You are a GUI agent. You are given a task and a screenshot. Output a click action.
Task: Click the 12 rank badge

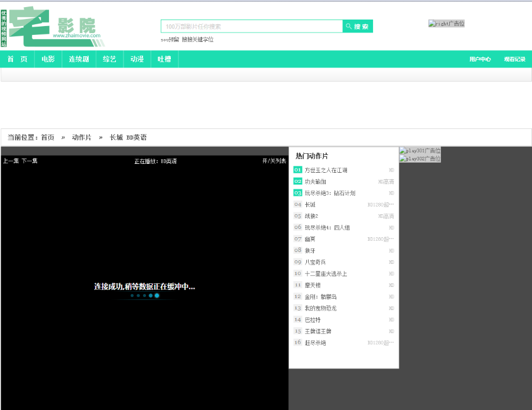click(x=297, y=296)
